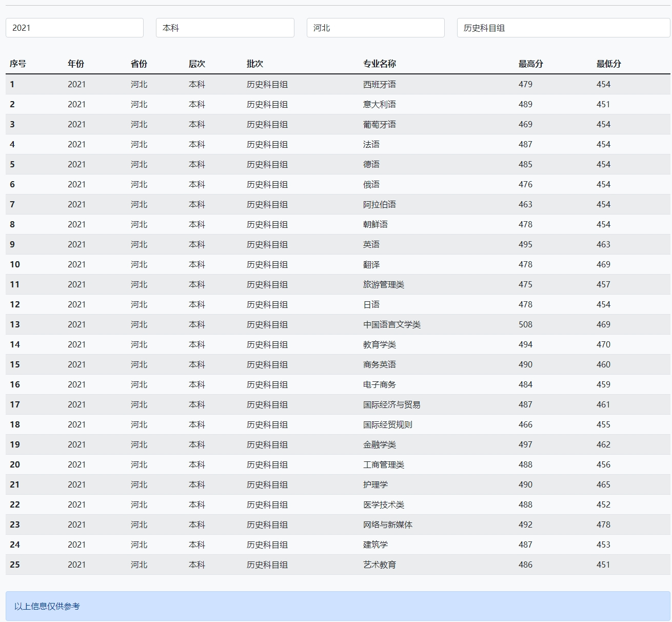Click the lowest score 452 for 医学技术类
The width and height of the screenshot is (672, 622).
(x=603, y=504)
